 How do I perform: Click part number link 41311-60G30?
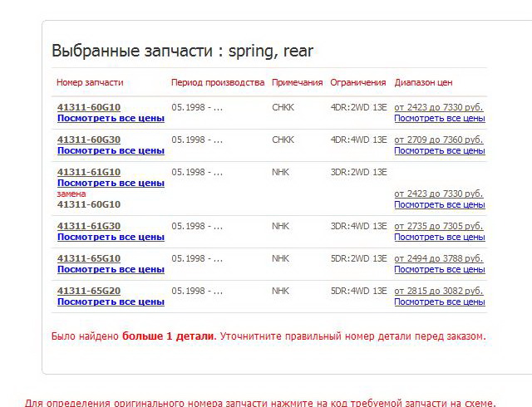click(88, 140)
